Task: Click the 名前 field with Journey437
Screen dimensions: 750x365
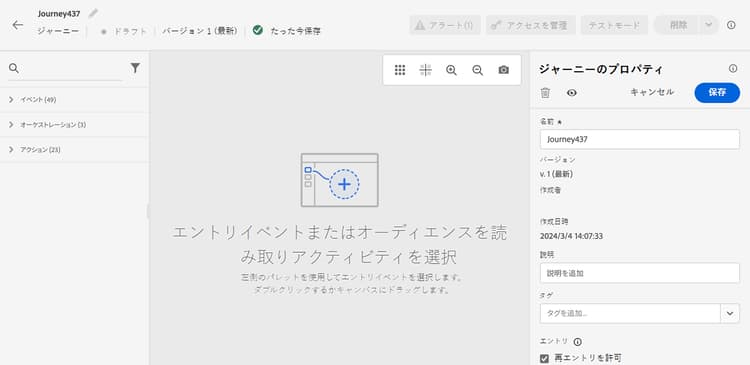Action: (640, 139)
